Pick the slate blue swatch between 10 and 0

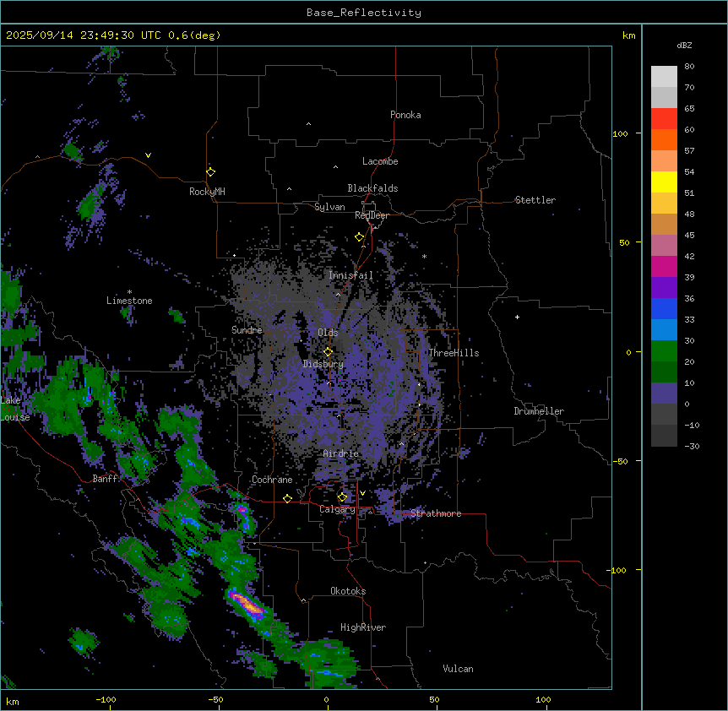point(664,393)
